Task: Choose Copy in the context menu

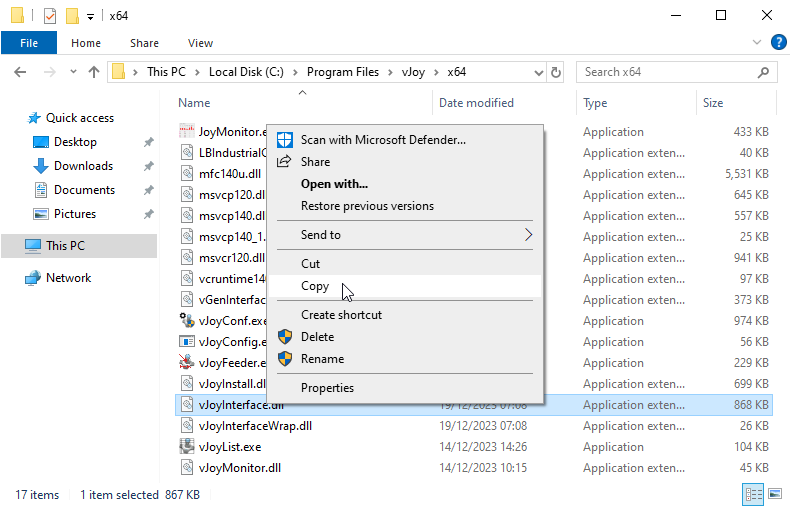Action: 405,286
